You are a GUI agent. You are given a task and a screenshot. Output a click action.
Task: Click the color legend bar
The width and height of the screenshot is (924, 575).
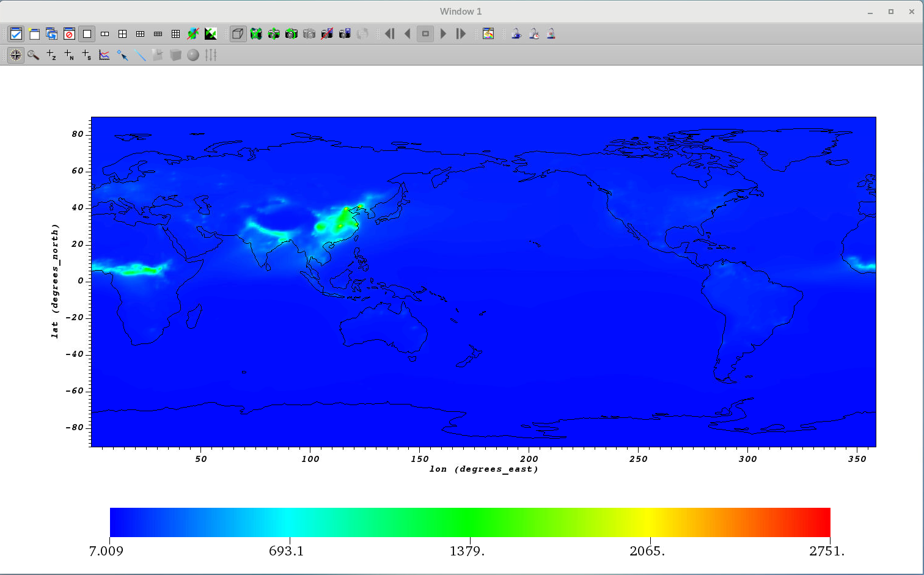(469, 522)
